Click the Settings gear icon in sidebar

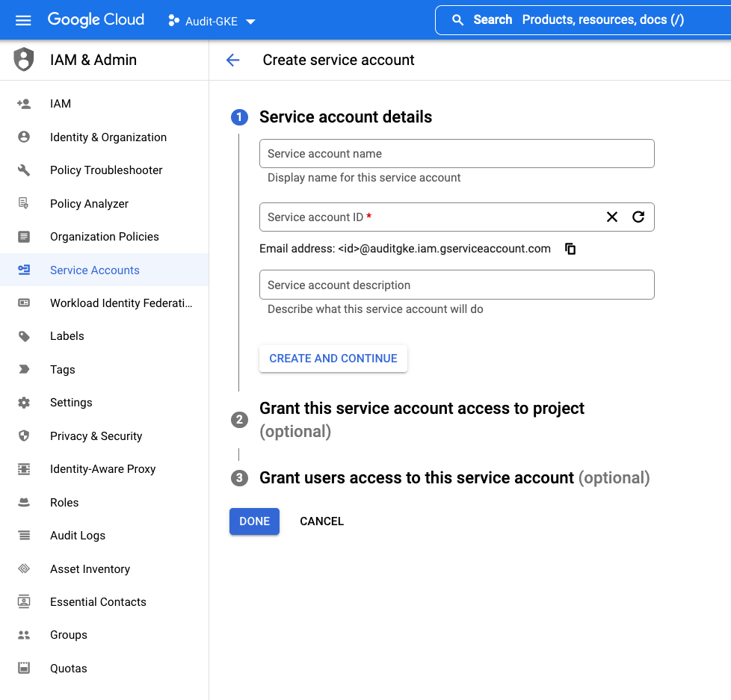(24, 403)
